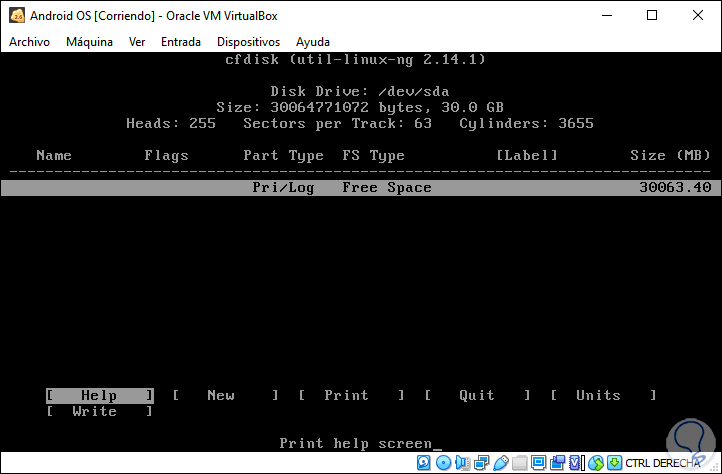Select the Print option in cfdisk
The width and height of the screenshot is (722, 474).
coord(351,395)
